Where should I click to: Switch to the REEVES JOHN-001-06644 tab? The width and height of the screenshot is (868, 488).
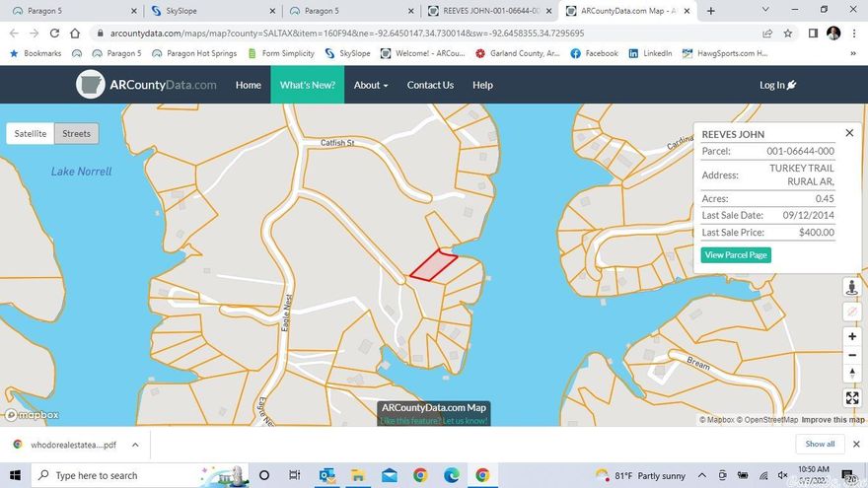(x=490, y=11)
